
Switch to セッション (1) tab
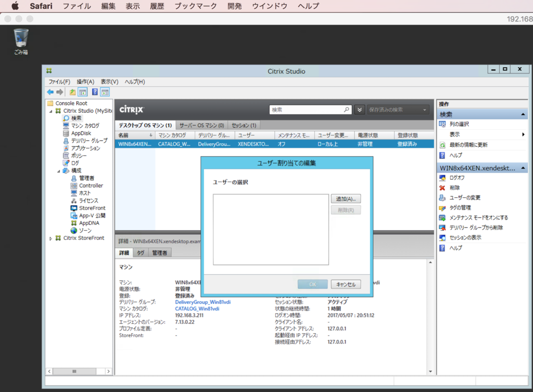coord(244,125)
